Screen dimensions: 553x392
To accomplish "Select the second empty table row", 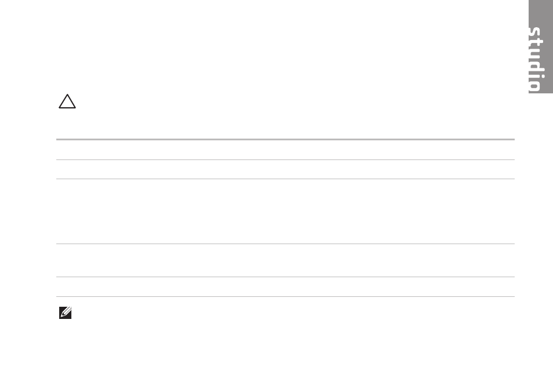I will (x=285, y=169).
